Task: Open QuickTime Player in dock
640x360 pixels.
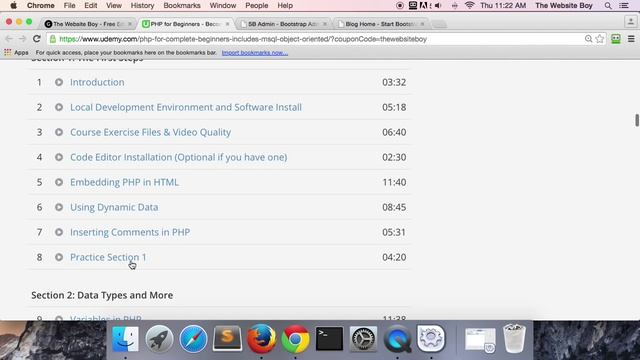Action: [398, 339]
